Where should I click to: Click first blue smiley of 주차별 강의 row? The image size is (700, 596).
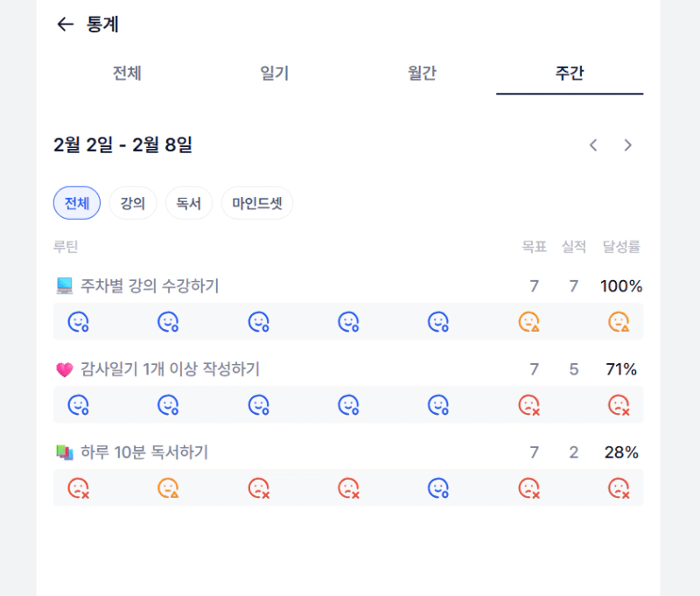[x=79, y=322]
